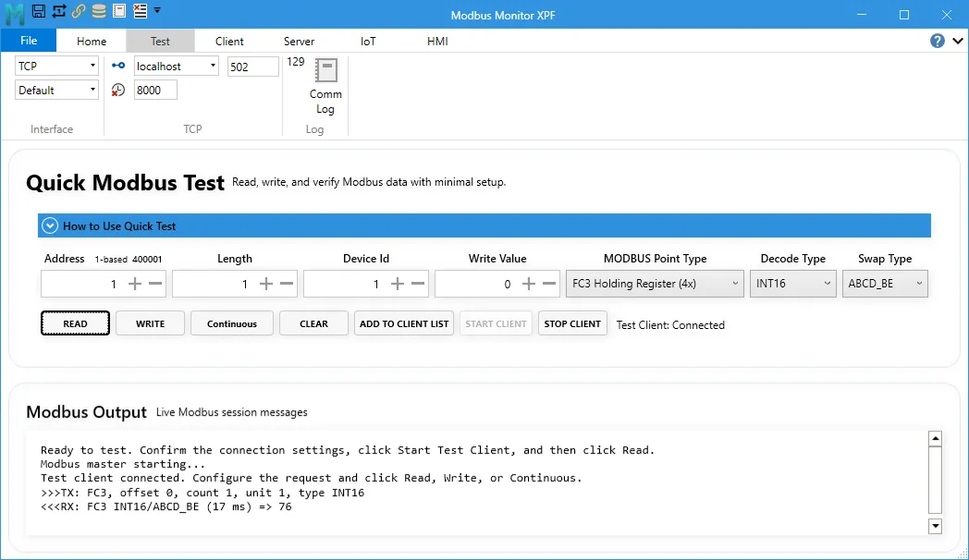Click the STOP CLIENT button
The height and width of the screenshot is (560, 969).
coord(572,323)
